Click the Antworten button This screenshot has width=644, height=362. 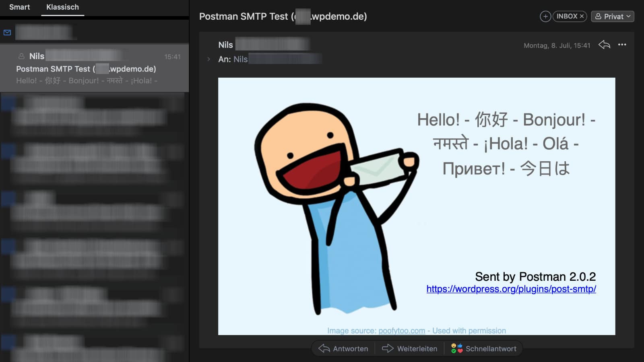click(x=343, y=349)
